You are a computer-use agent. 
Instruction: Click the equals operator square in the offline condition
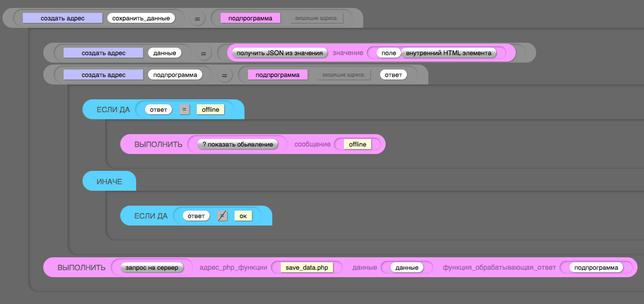184,110
